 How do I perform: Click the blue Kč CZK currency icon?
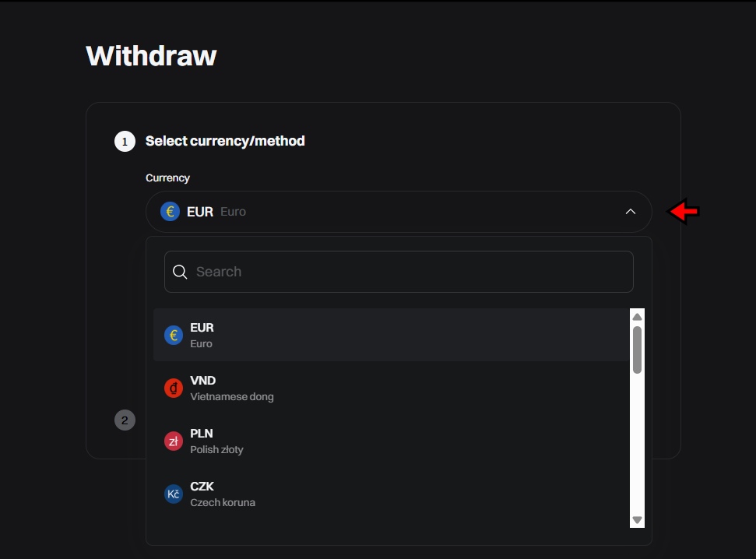tap(173, 494)
